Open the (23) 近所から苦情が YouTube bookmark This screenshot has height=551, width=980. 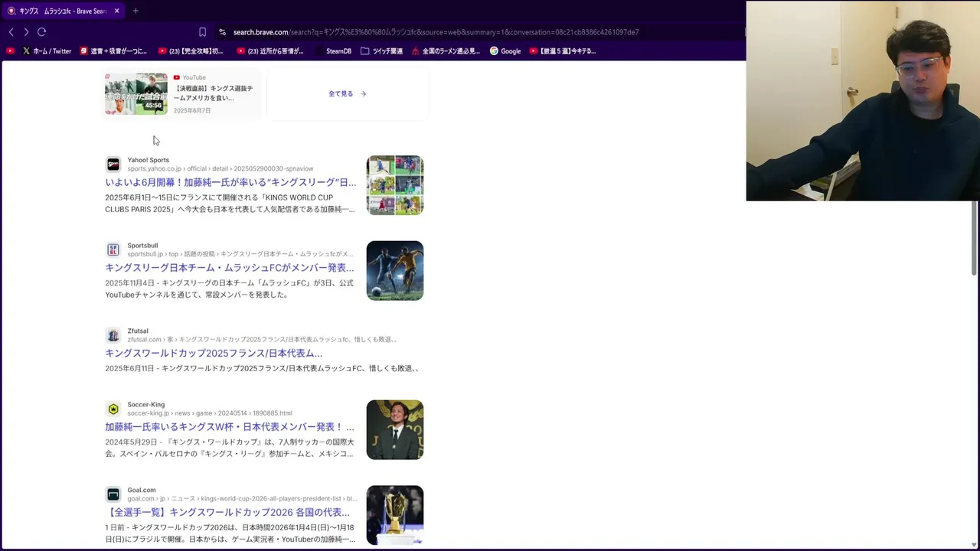click(x=270, y=51)
